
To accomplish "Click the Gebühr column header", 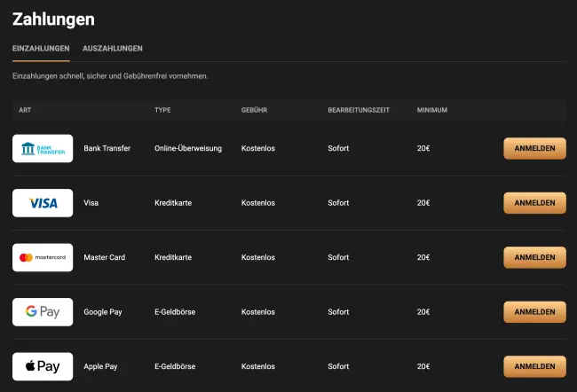I will point(255,110).
